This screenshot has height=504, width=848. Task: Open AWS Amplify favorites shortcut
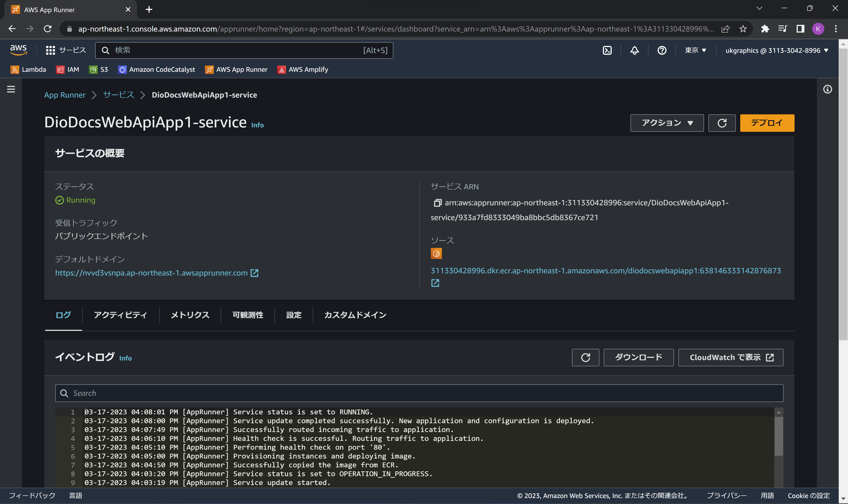pos(303,70)
